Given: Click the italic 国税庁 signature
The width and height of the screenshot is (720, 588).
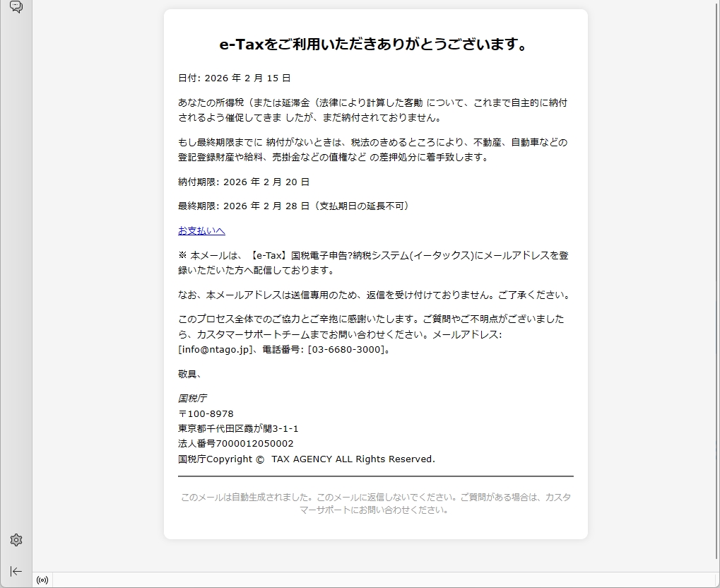Looking at the screenshot, I should coord(192,399).
